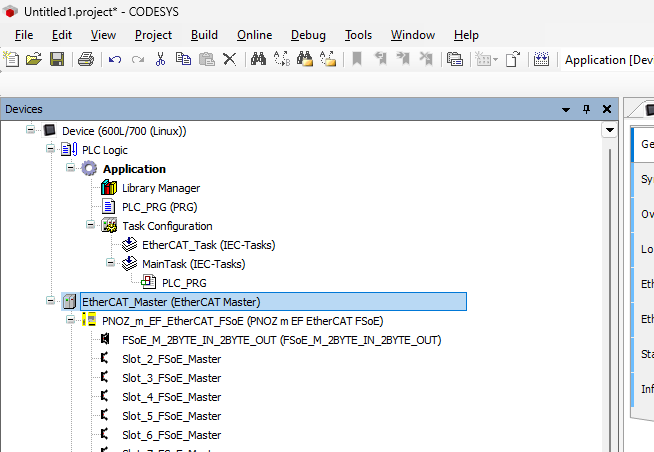Open the Devices panel dropdown arrow
This screenshot has height=452, width=654.
point(566,110)
